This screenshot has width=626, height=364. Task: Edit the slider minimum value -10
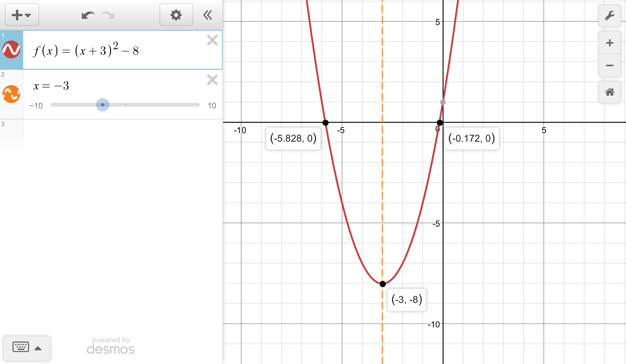[36, 106]
